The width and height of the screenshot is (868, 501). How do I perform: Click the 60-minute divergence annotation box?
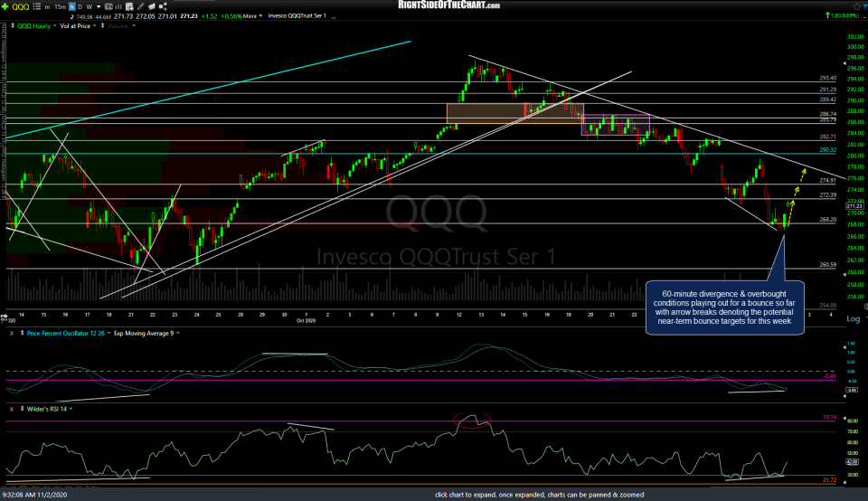pyautogui.click(x=724, y=307)
